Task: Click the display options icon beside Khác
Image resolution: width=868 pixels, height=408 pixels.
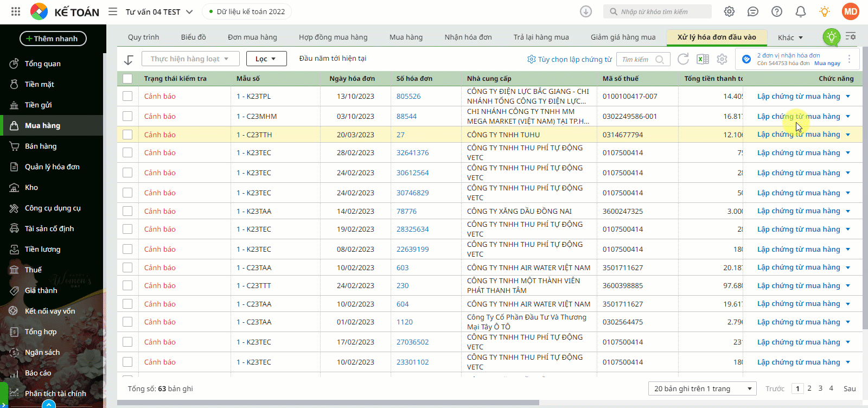Action: 851,36
